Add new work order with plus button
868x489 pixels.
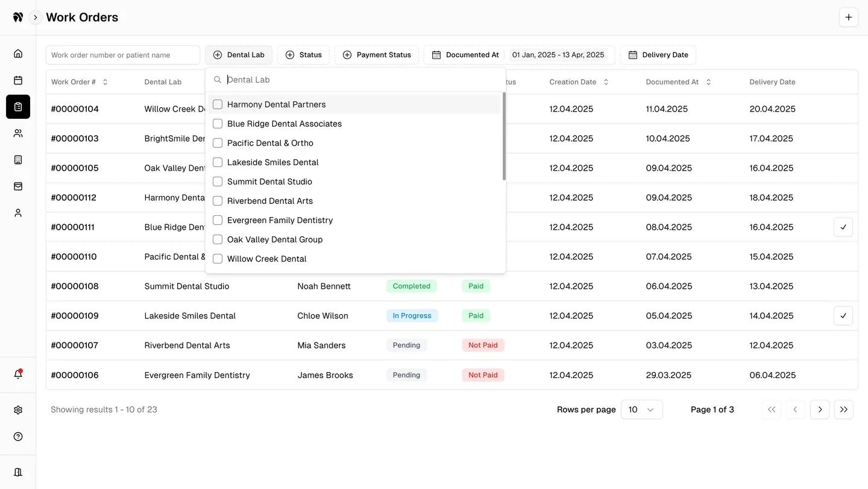(x=849, y=17)
